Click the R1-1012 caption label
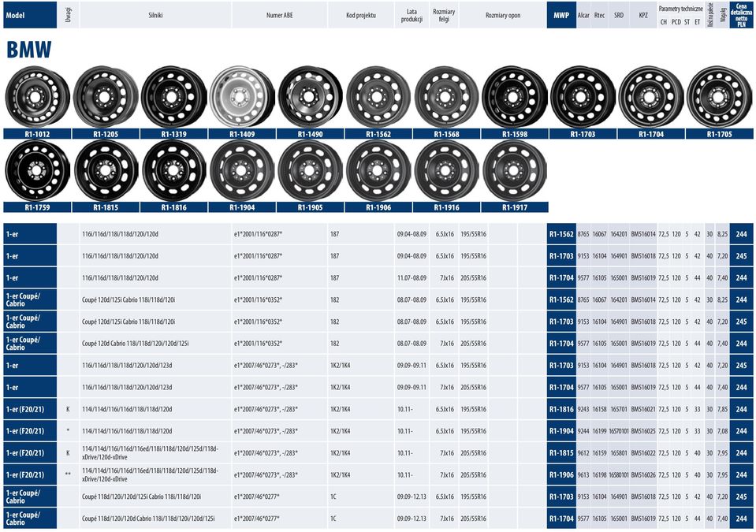756x532 pixels. [x=37, y=134]
